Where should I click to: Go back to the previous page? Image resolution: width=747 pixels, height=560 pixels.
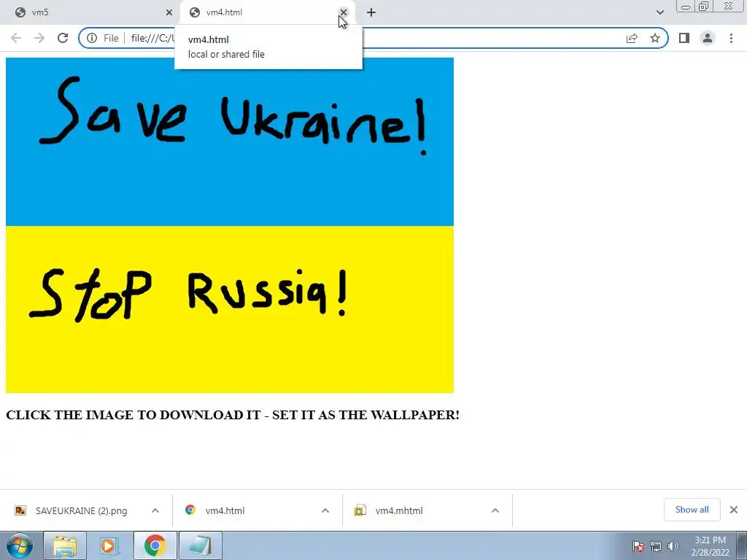(x=16, y=38)
